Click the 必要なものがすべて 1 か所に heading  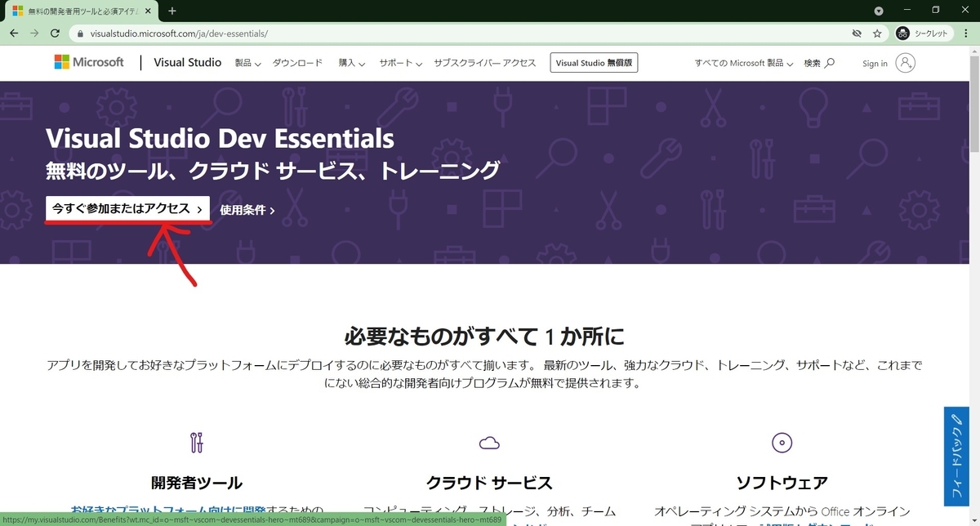484,335
